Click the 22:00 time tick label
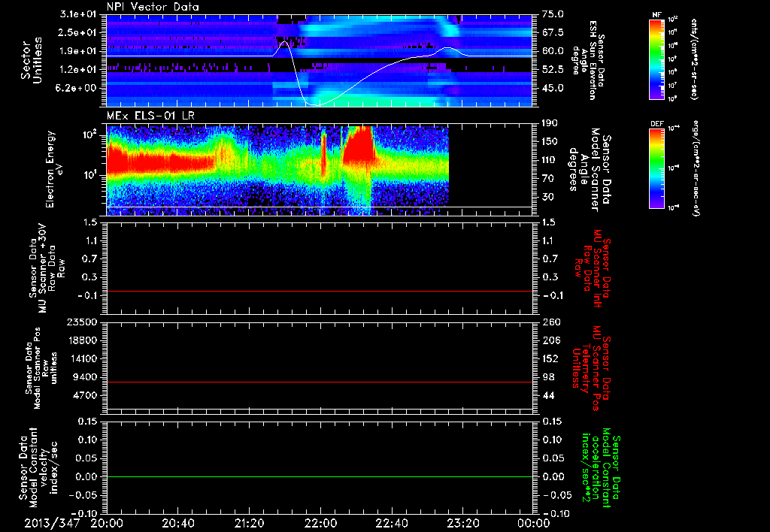 point(320,523)
